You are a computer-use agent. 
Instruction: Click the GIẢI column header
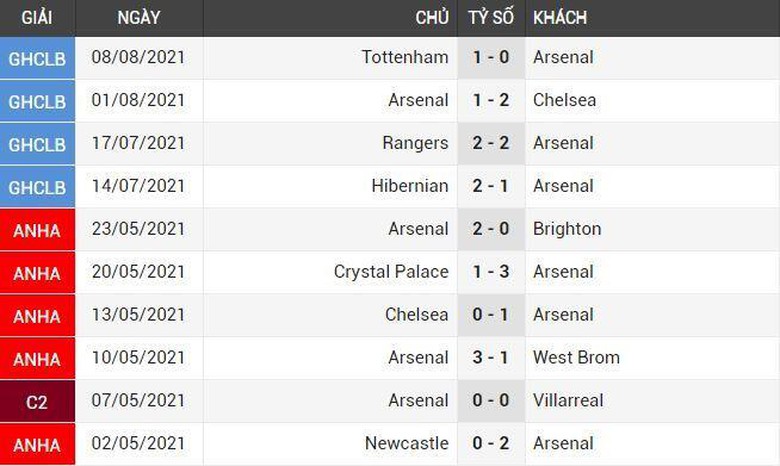(37, 18)
